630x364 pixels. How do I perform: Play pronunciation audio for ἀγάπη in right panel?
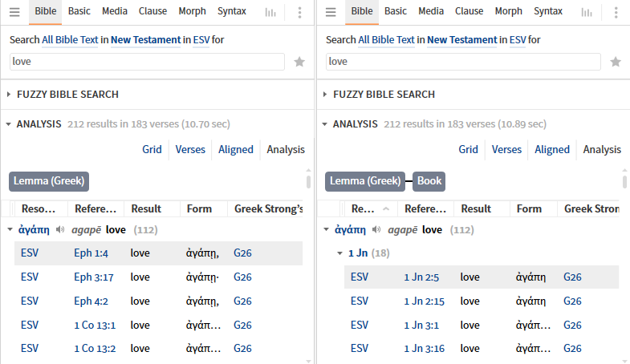click(x=376, y=230)
